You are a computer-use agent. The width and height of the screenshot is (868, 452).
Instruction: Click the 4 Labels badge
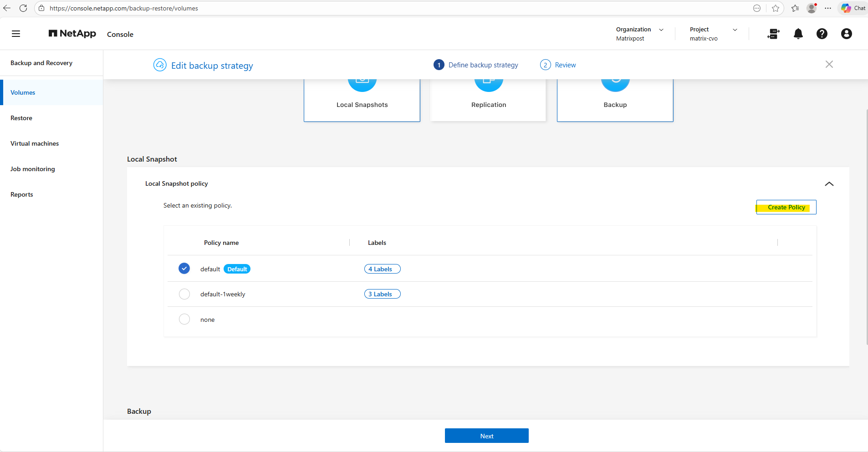(382, 269)
